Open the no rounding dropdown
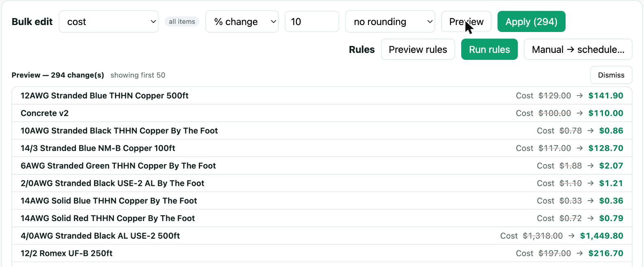644x267 pixels. 390,21
